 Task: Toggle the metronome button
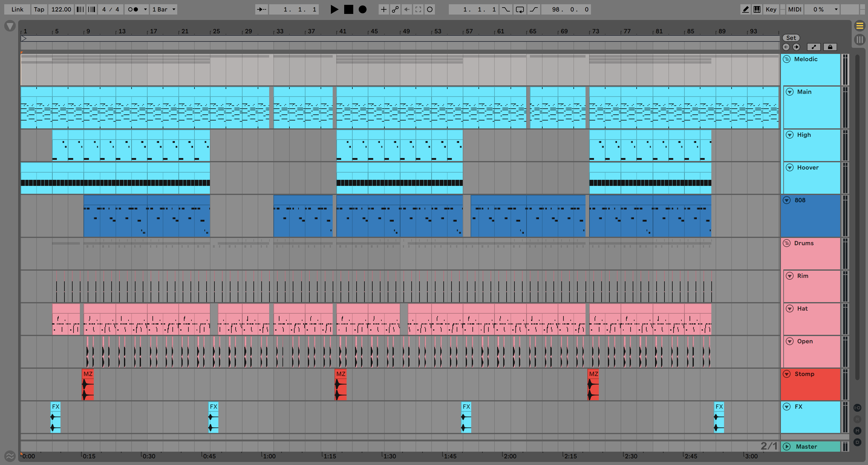point(133,9)
